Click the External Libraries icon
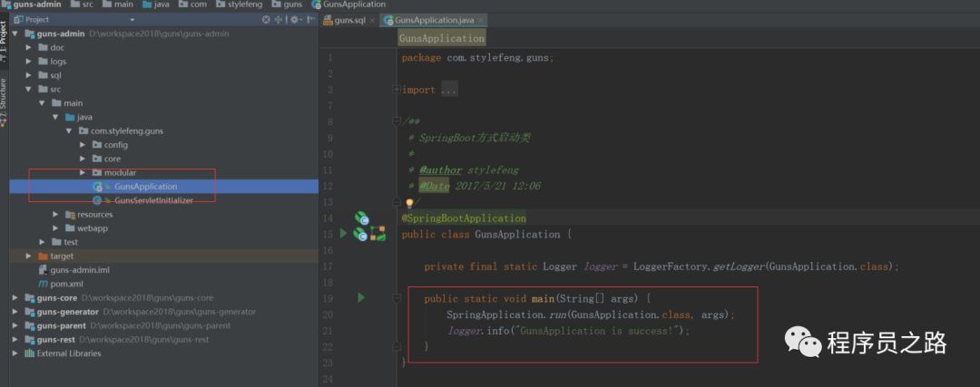980x387 pixels. [x=29, y=353]
